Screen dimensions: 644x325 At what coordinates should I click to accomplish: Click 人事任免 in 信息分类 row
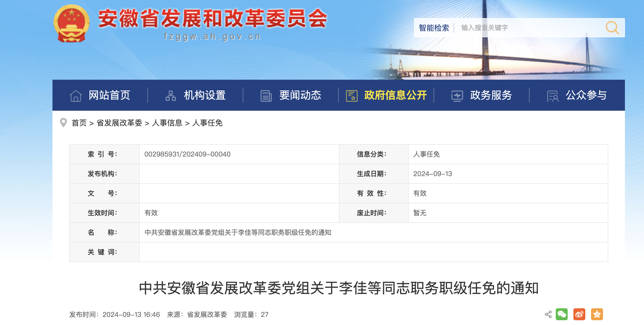click(x=426, y=154)
